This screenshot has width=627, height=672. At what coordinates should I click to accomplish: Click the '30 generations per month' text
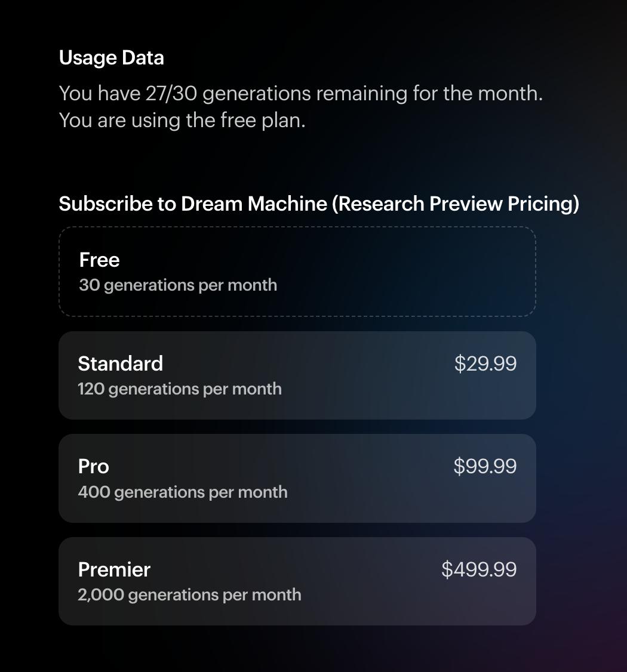[178, 285]
